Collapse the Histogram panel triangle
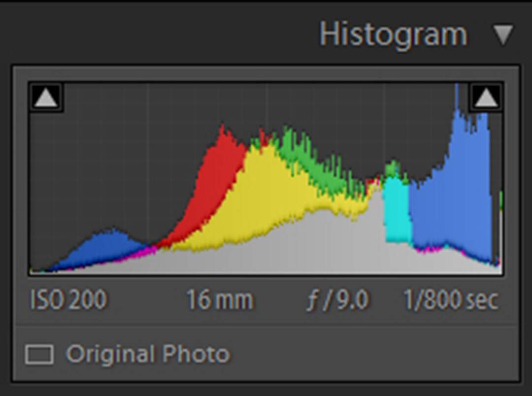This screenshot has width=532, height=396. (503, 34)
